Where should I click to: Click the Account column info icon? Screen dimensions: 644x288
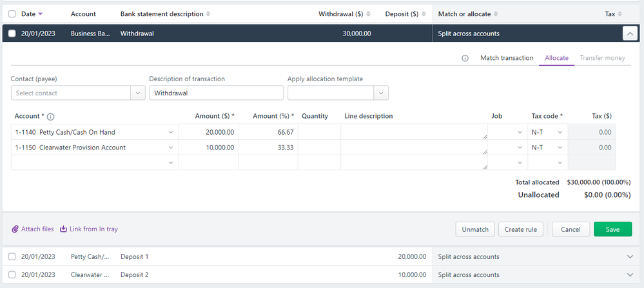[50, 117]
